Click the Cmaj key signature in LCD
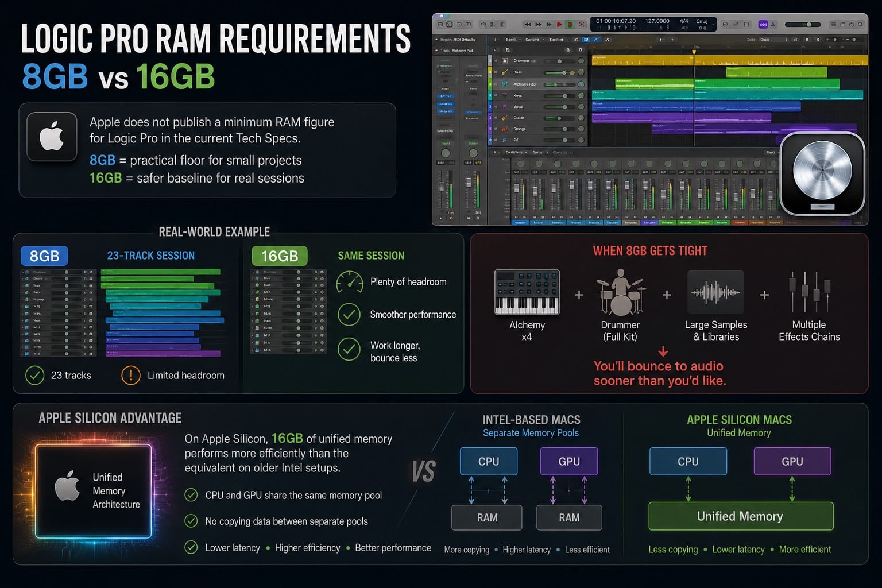Screen dimensions: 882x588 pos(702,21)
